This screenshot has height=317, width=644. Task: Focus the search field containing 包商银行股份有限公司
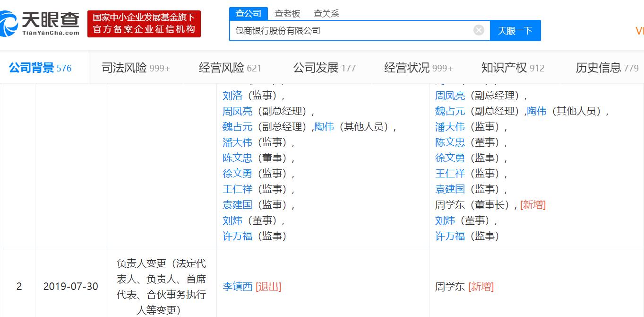coord(360,30)
